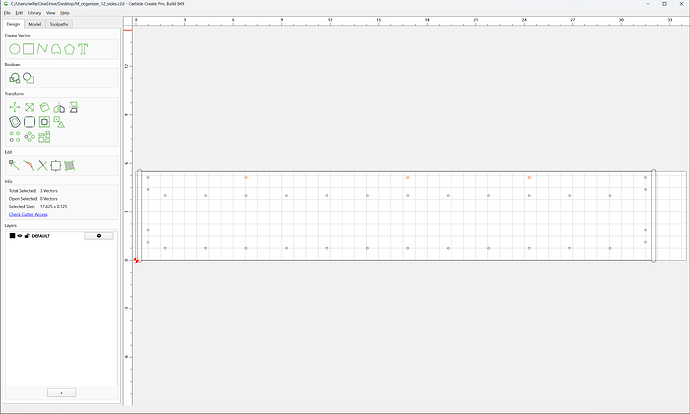
Task: Click the 'Selected Size: 17.625 x 0.125' text
Action: tap(38, 206)
